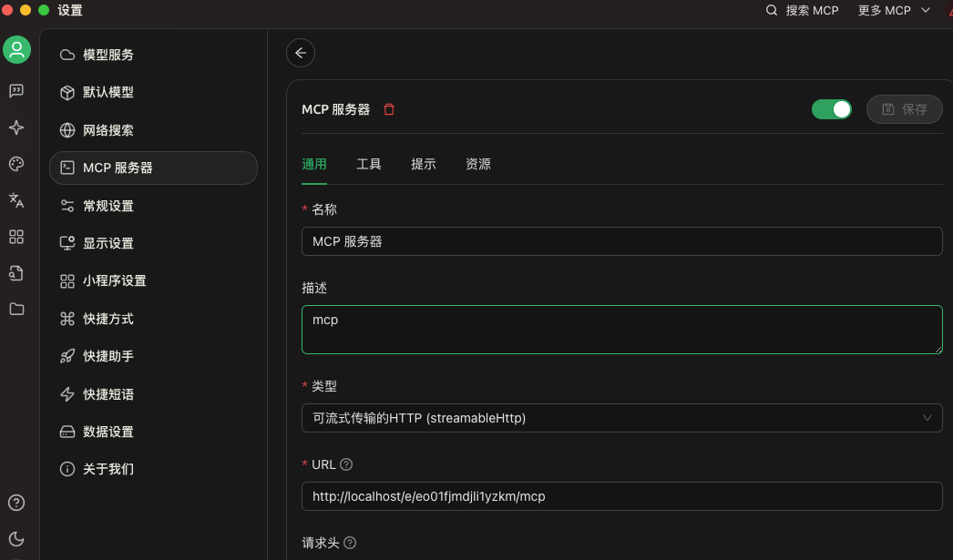The width and height of the screenshot is (953, 560).
Task: Click the cloud icon beside 模型服务
Action: pos(67,55)
